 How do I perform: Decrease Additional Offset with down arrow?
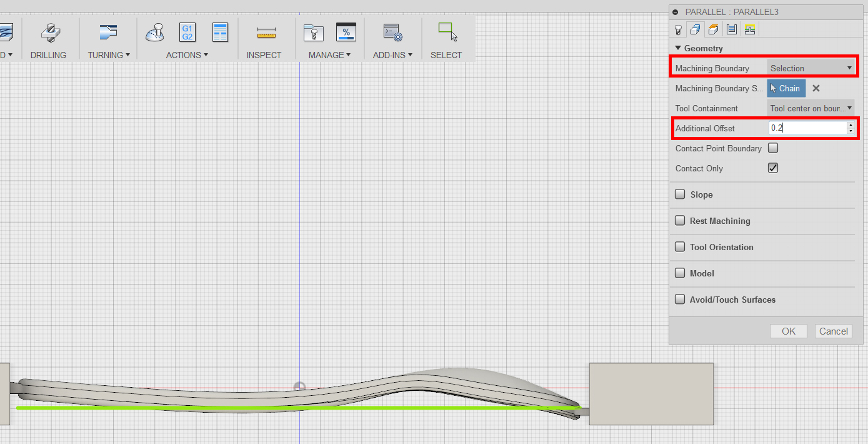pyautogui.click(x=851, y=131)
